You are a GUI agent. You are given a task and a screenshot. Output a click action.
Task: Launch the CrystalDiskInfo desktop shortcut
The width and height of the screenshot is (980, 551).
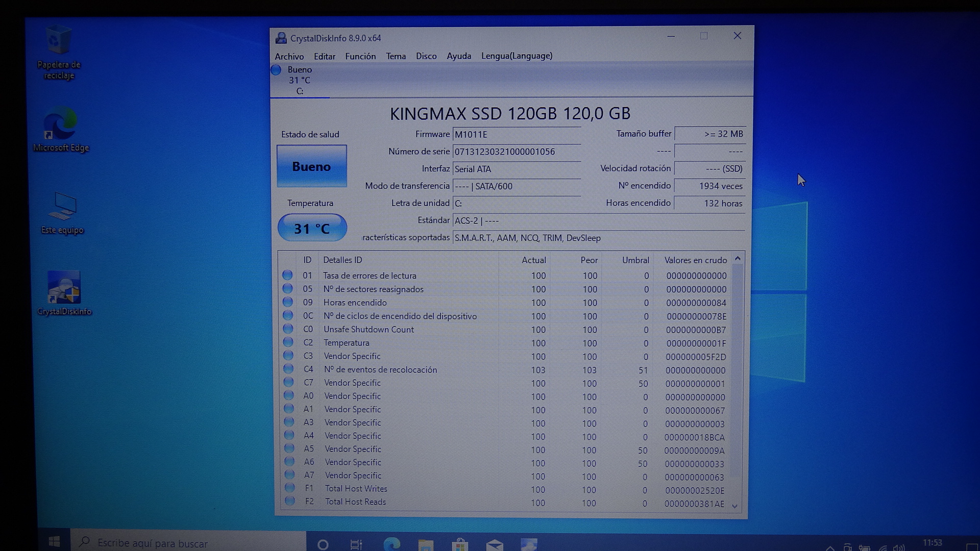[x=64, y=294]
